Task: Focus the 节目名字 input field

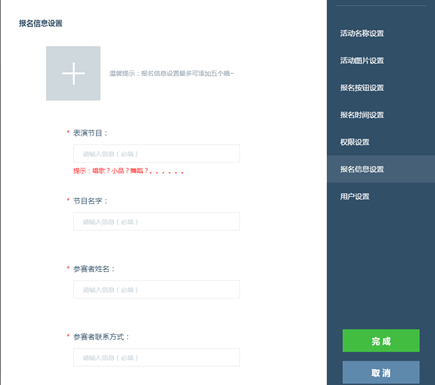Action: pyautogui.click(x=156, y=222)
